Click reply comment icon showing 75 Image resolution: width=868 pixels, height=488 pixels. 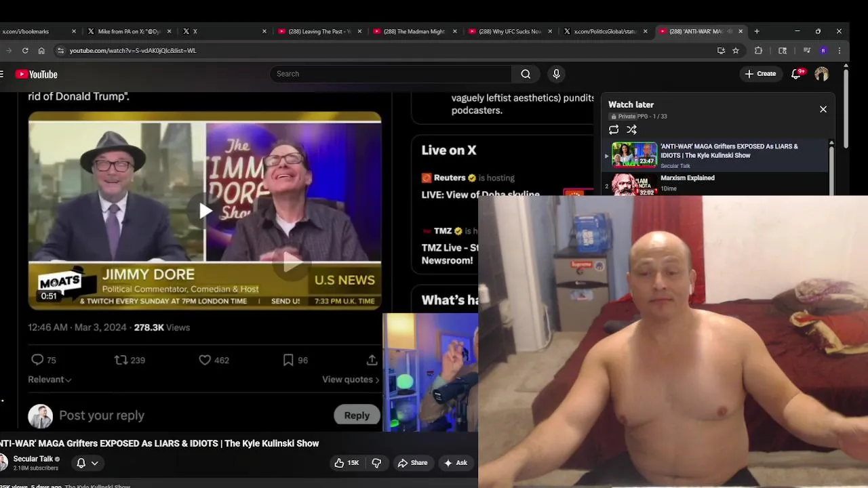click(x=38, y=360)
